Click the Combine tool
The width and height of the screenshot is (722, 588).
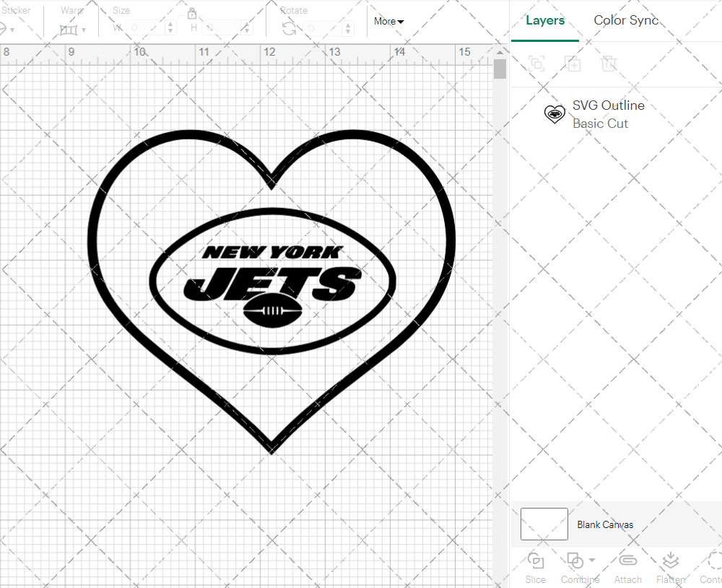579,568
